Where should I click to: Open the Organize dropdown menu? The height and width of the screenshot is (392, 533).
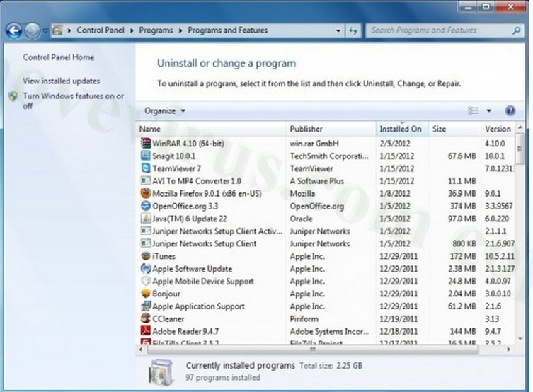(165, 111)
